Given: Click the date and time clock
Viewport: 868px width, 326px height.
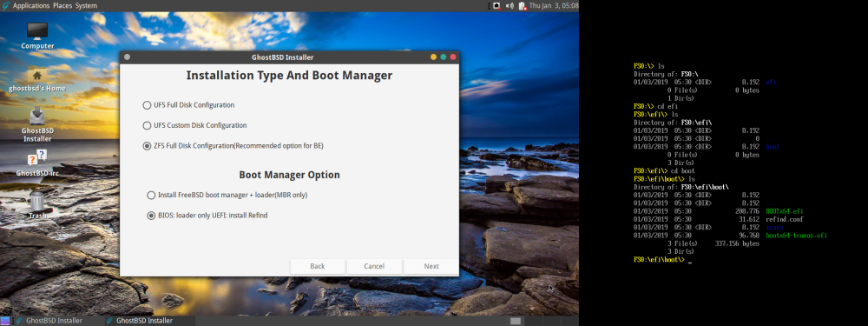Looking at the screenshot, I should 554,5.
